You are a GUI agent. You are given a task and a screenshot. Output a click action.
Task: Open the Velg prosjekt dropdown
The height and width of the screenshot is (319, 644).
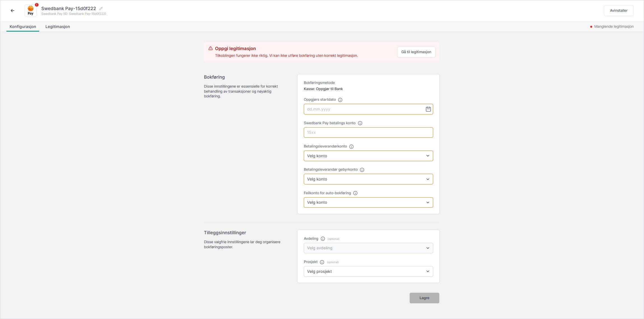point(368,271)
